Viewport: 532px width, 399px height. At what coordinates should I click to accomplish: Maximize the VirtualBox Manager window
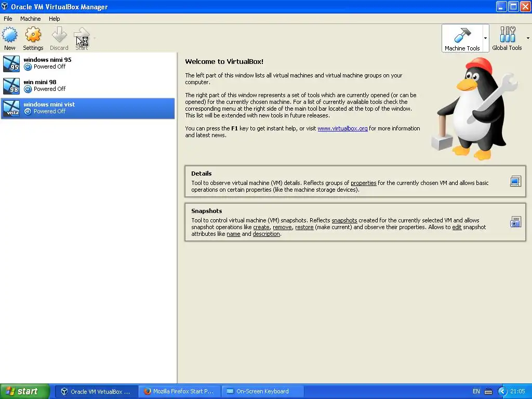click(513, 6)
